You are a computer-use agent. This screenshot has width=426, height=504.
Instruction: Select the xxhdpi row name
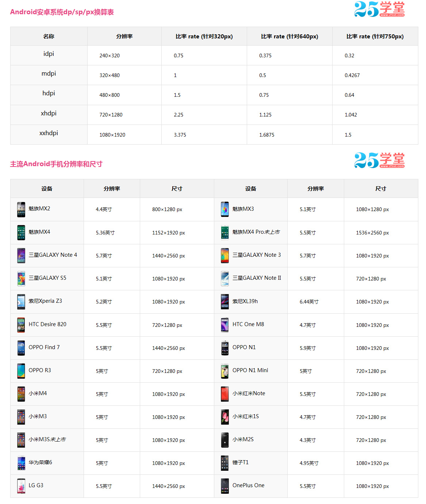click(49, 133)
